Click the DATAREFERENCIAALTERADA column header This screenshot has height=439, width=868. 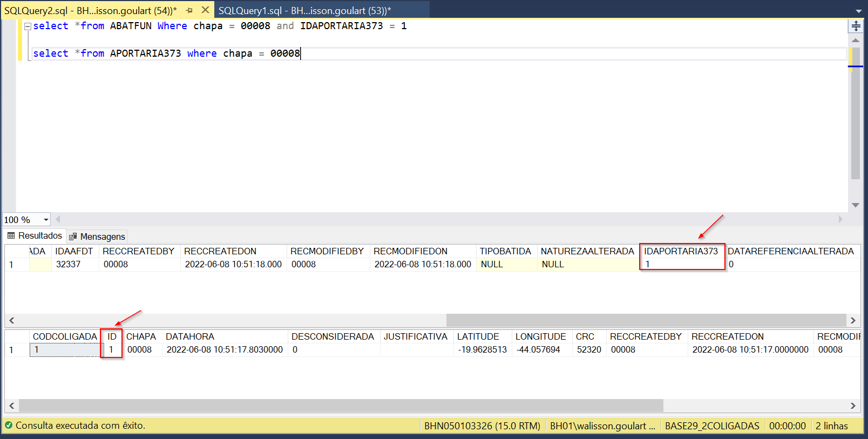point(791,251)
